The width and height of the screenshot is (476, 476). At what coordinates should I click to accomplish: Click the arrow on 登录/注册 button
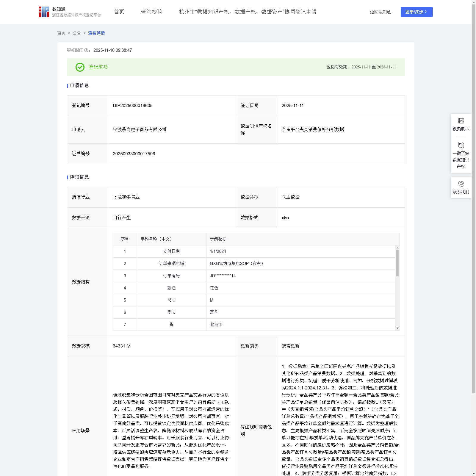[x=426, y=12]
